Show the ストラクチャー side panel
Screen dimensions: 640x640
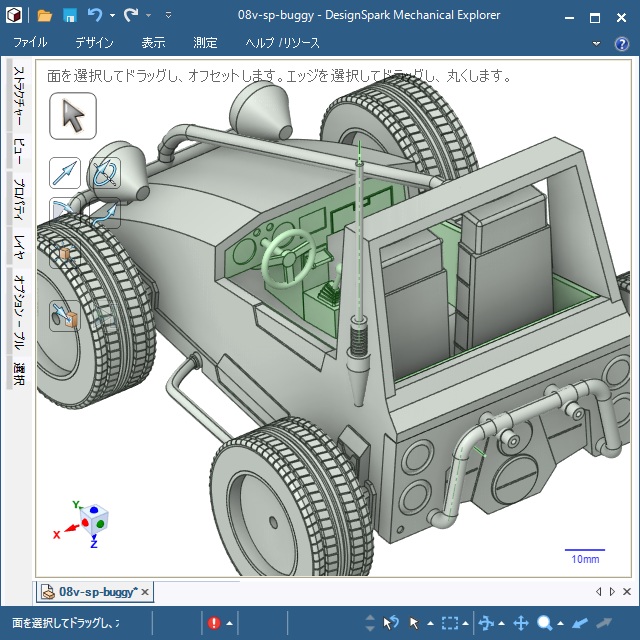(x=18, y=98)
